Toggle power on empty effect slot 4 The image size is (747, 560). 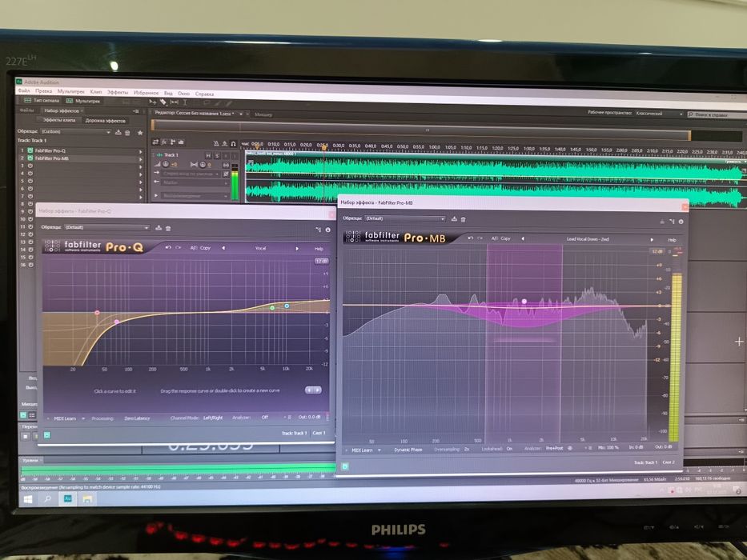click(x=30, y=174)
